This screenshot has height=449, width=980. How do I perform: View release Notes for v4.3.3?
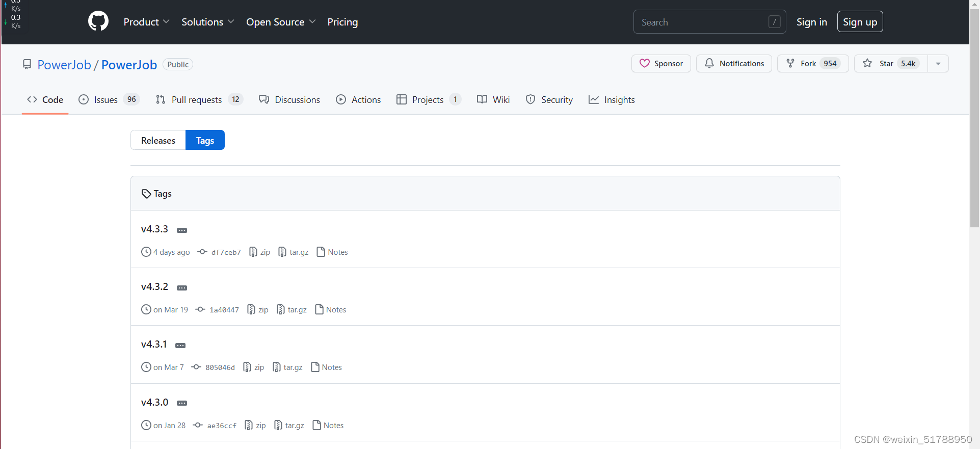(332, 252)
